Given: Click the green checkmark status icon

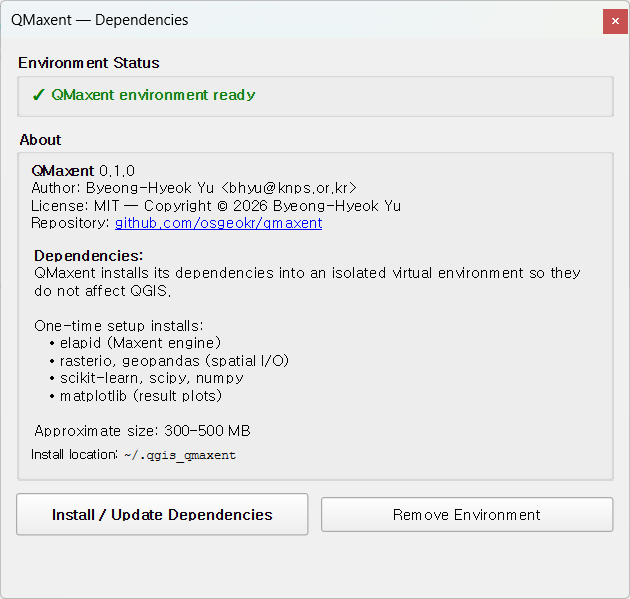Looking at the screenshot, I should (39, 95).
